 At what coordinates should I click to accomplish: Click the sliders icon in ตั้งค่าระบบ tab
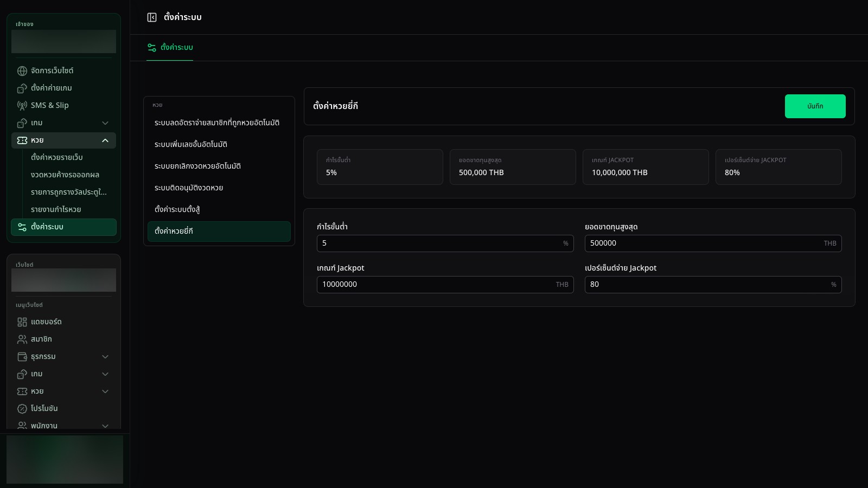click(x=152, y=48)
